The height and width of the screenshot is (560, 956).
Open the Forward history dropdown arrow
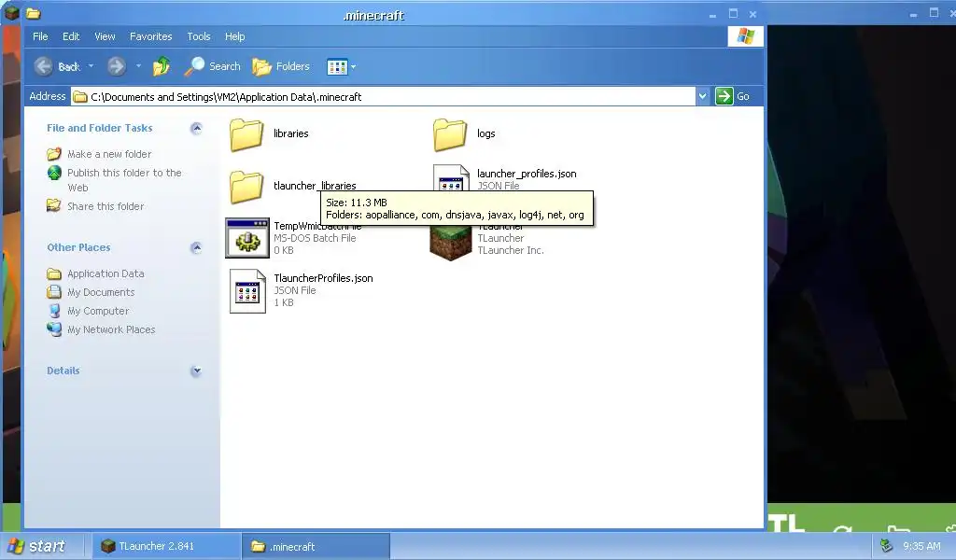click(x=138, y=66)
